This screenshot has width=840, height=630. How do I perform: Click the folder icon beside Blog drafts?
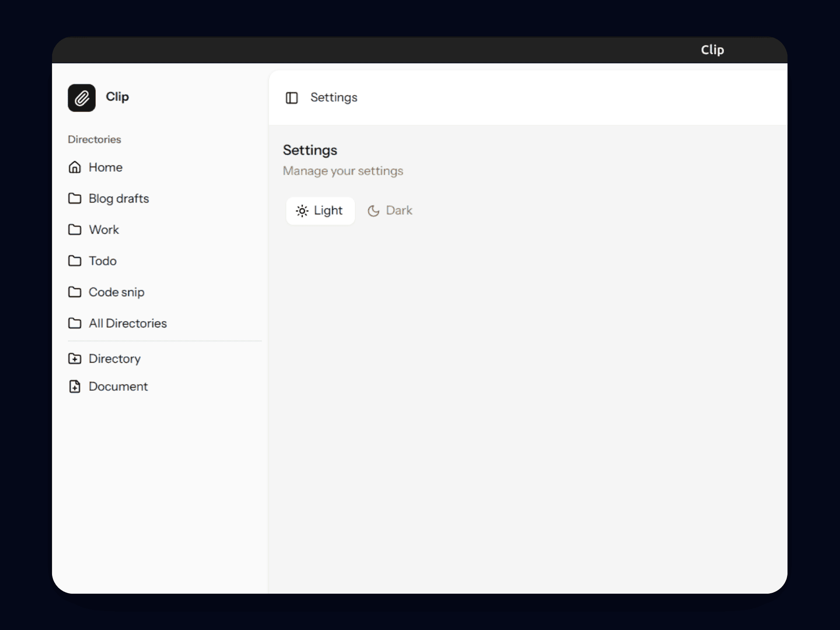pos(74,198)
